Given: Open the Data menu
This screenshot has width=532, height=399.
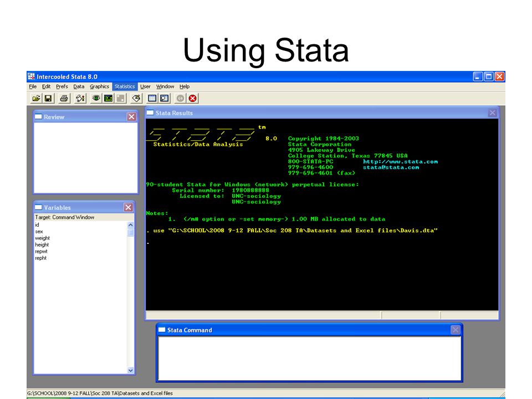Looking at the screenshot, I should (79, 86).
